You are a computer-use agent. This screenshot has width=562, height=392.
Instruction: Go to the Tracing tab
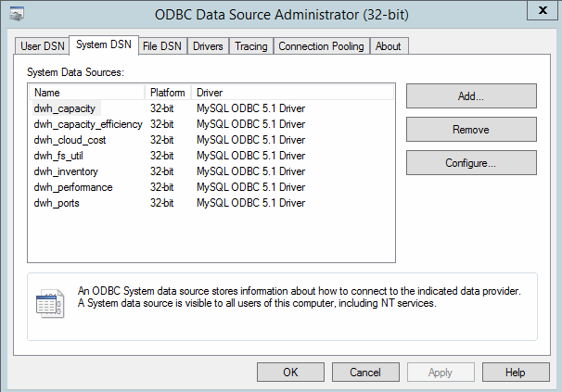[250, 46]
